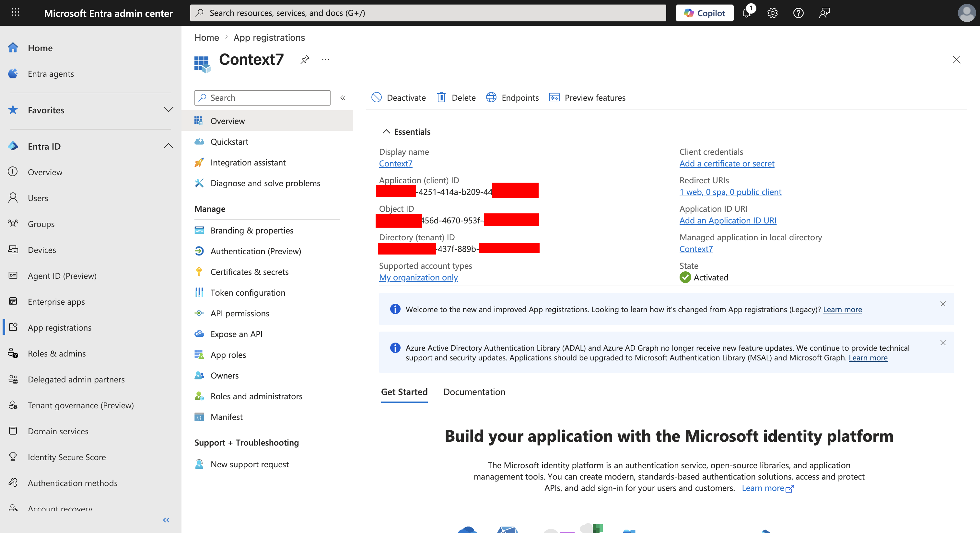Dismiss the App registrations welcome banner

943,304
